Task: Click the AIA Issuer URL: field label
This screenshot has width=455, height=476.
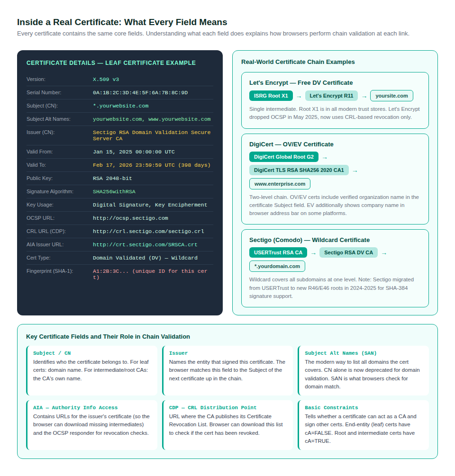Action: click(x=45, y=245)
